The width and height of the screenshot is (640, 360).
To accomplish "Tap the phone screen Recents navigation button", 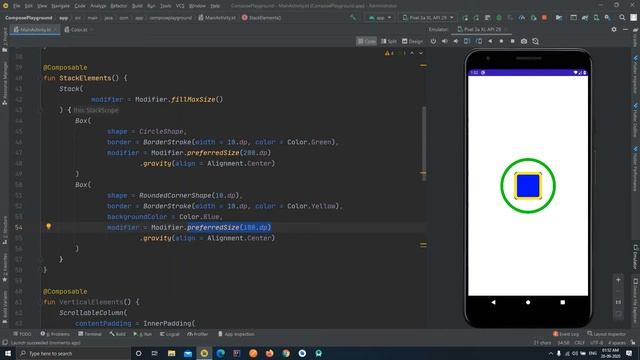I will coord(562,302).
